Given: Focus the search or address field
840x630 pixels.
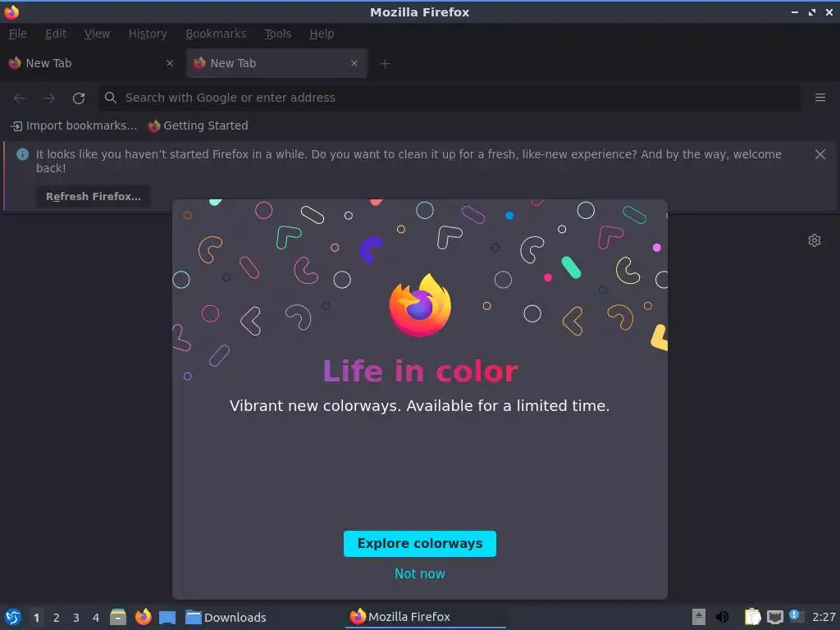Looking at the screenshot, I should click(450, 98).
